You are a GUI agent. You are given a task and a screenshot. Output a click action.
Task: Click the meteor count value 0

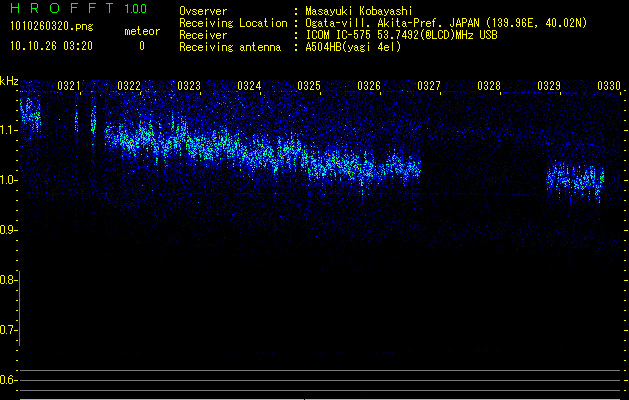[142, 46]
